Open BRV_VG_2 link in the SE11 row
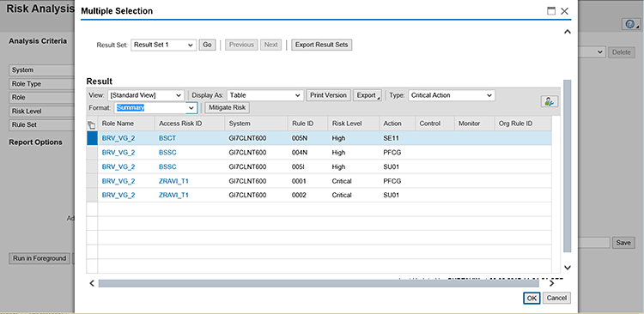644x314 pixels. click(x=118, y=138)
